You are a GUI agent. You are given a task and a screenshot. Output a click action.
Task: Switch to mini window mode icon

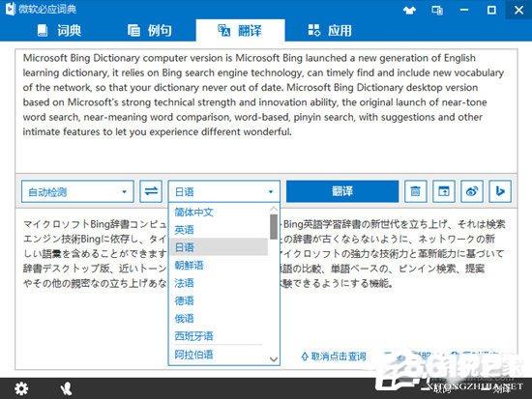click(437, 11)
